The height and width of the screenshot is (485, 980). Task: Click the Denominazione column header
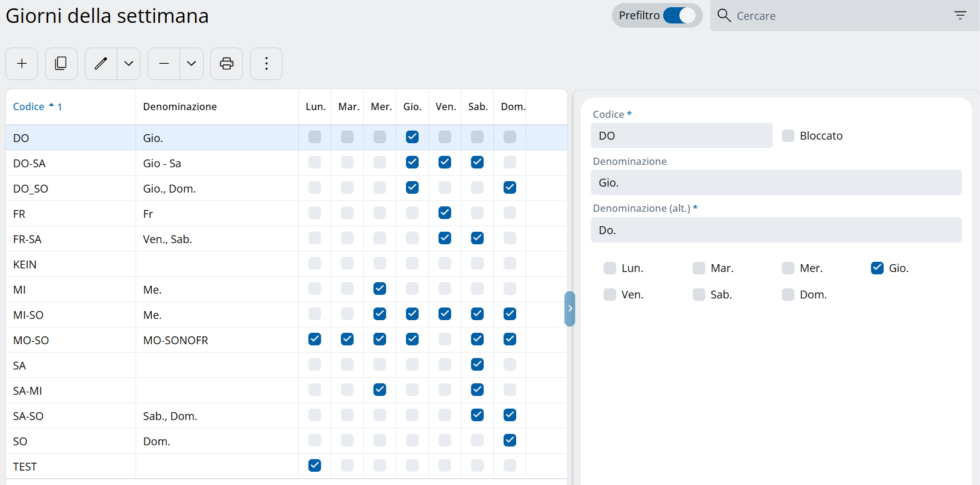point(179,107)
